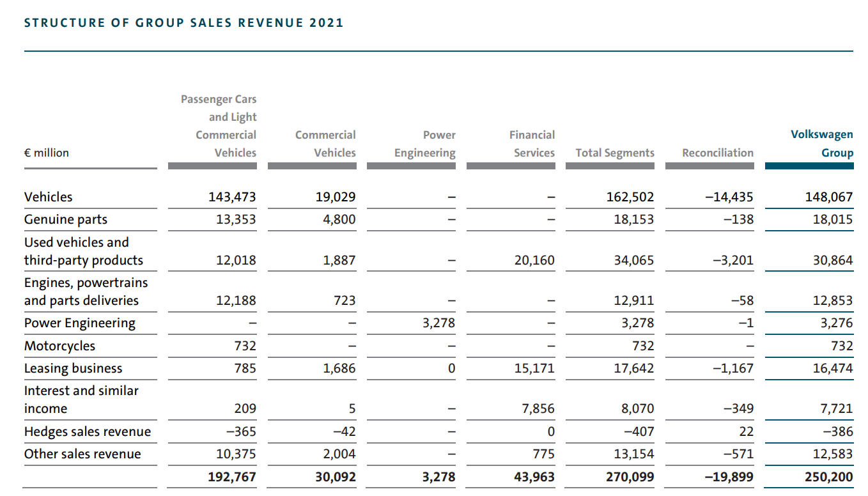Click the "Motorcycles" row label

(x=59, y=346)
